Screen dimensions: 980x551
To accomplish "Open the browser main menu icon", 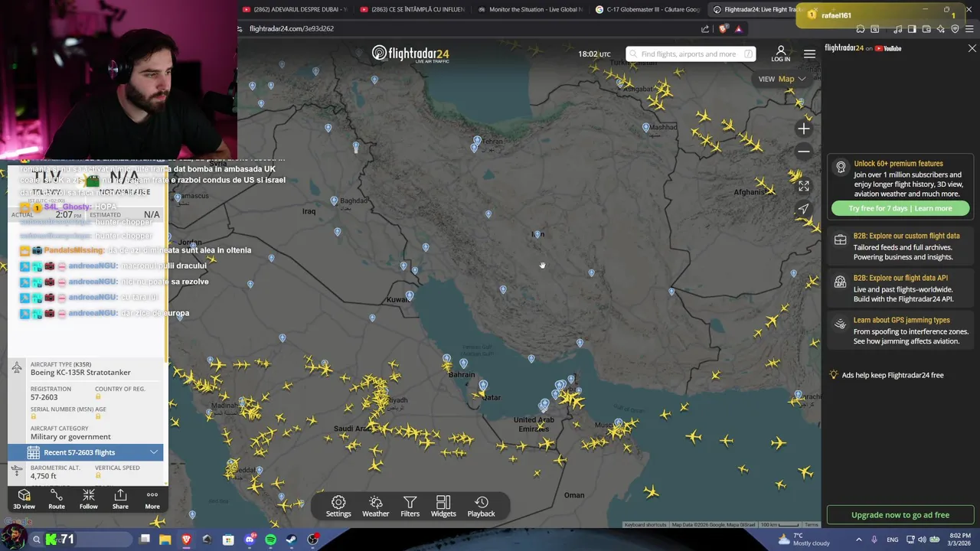I will [x=969, y=29].
